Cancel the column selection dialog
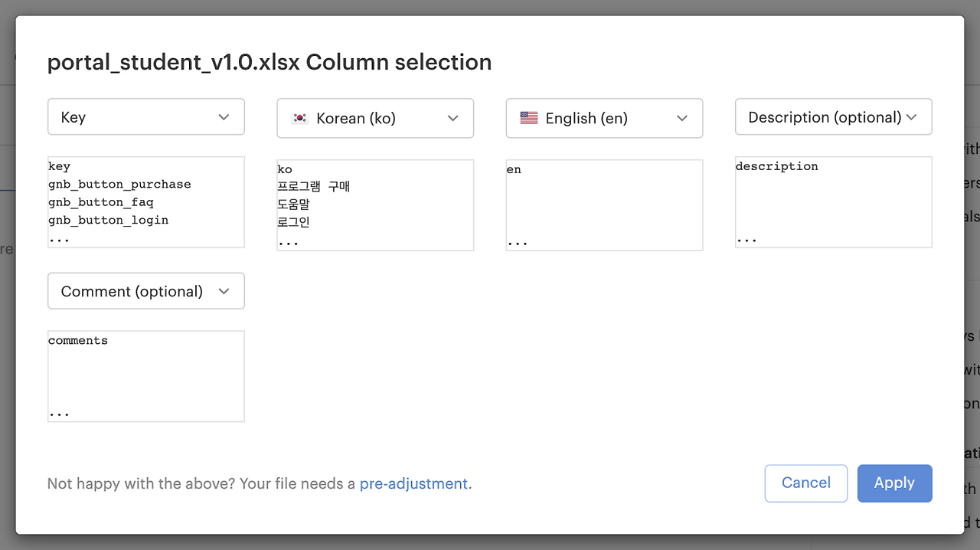Image resolution: width=980 pixels, height=550 pixels. pos(805,483)
